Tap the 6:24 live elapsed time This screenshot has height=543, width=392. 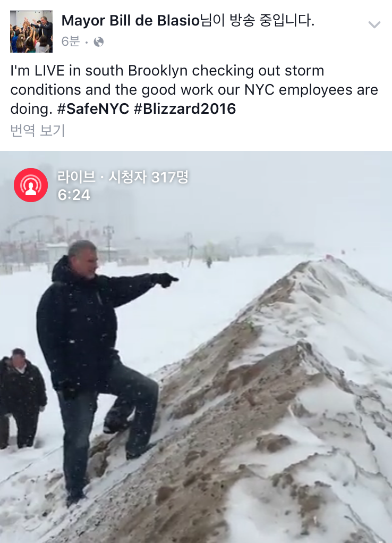point(74,195)
